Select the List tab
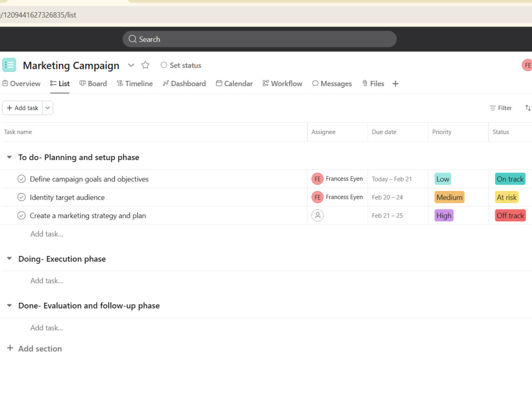 [x=60, y=84]
